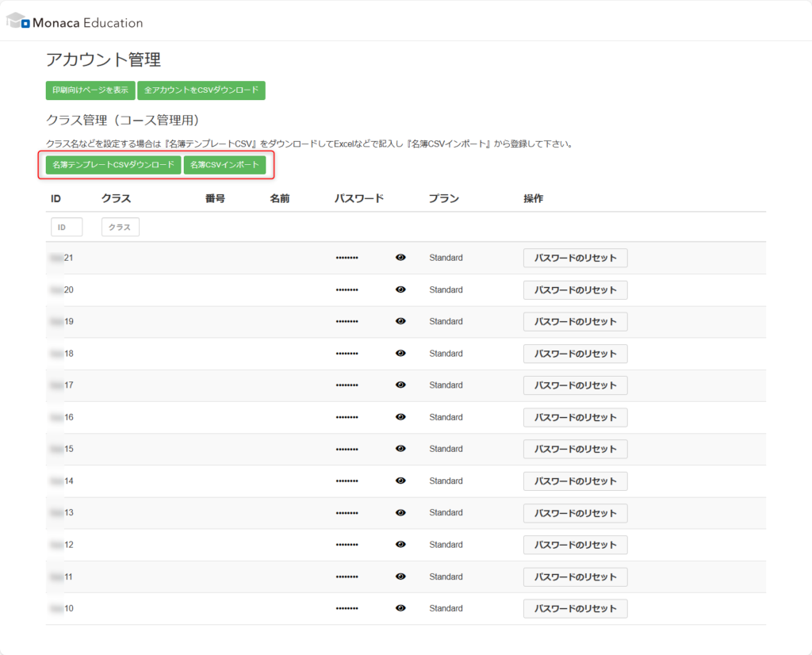The image size is (812, 655).
Task: Reset the password on row 11
Action: (x=576, y=576)
